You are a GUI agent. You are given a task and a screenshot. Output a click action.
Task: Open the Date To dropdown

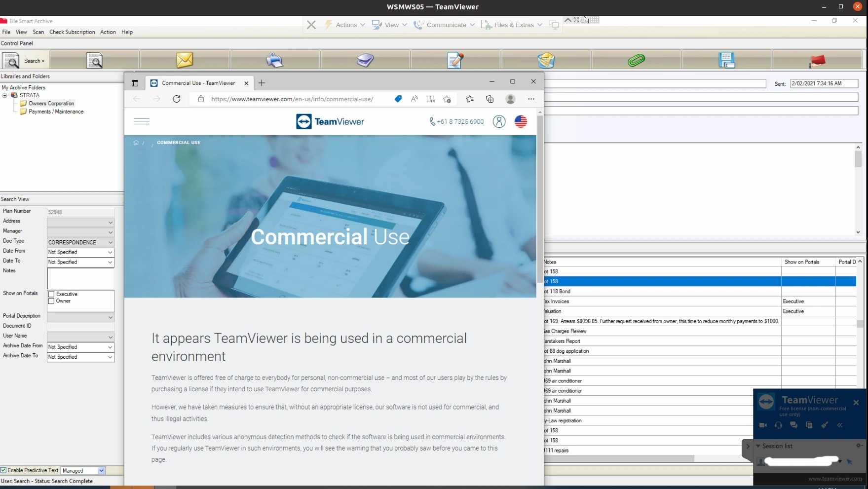(110, 262)
